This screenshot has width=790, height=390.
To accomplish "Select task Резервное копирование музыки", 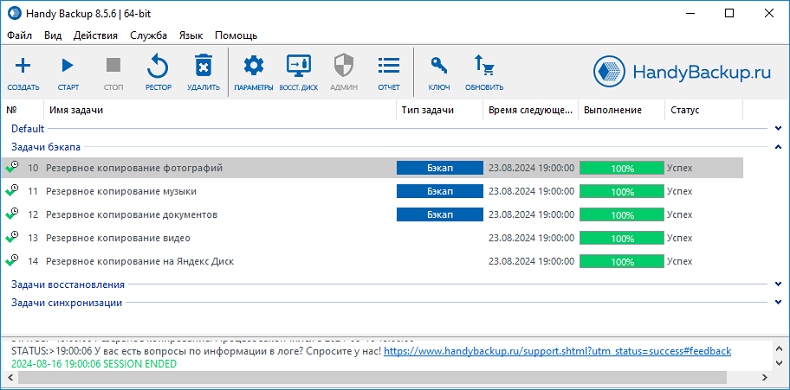I will [121, 191].
